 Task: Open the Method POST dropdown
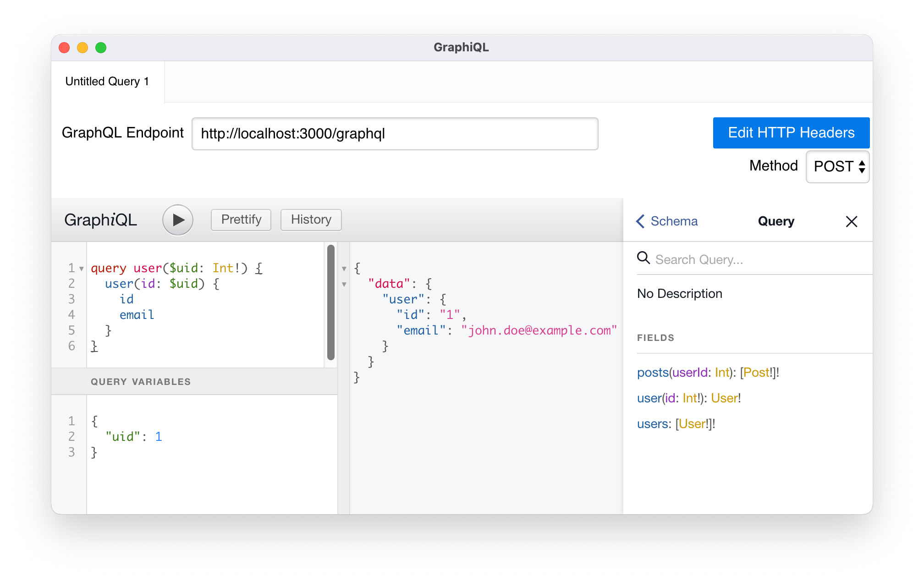838,167
